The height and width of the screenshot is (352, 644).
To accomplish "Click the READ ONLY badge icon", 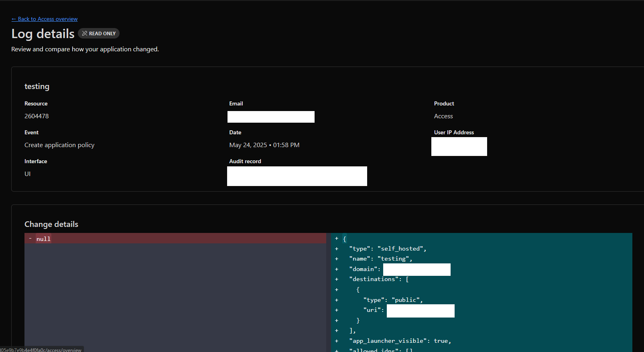I will (85, 34).
